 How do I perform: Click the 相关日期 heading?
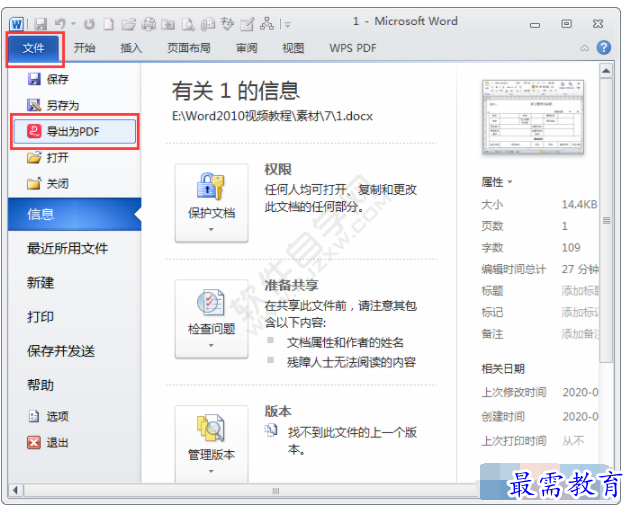(503, 369)
